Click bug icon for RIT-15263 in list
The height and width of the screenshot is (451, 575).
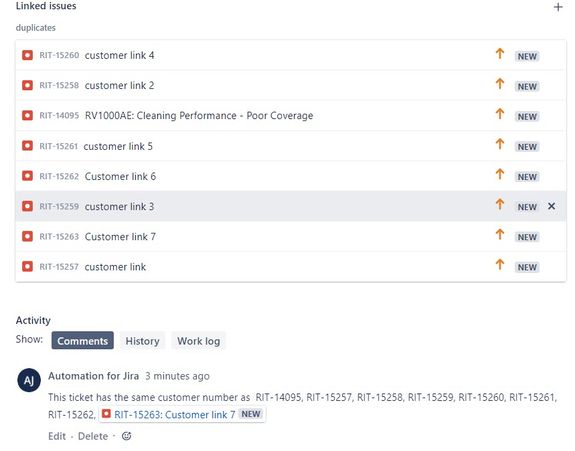click(x=28, y=236)
